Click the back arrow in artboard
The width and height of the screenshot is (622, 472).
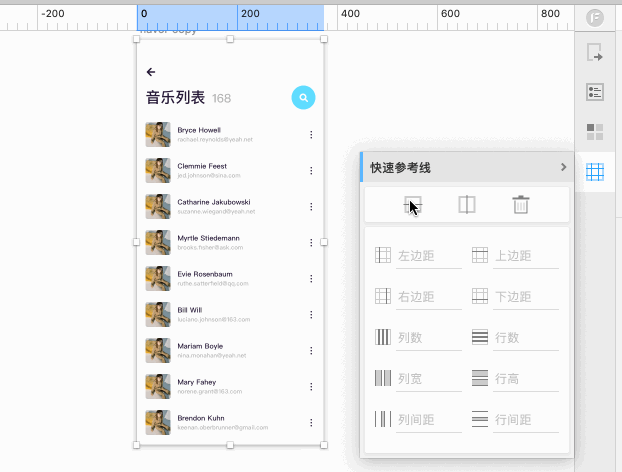pos(151,72)
